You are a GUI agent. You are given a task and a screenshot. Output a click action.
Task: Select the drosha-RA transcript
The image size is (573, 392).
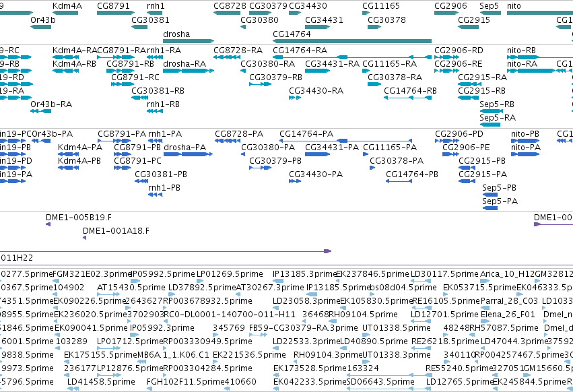pyautogui.click(x=189, y=71)
